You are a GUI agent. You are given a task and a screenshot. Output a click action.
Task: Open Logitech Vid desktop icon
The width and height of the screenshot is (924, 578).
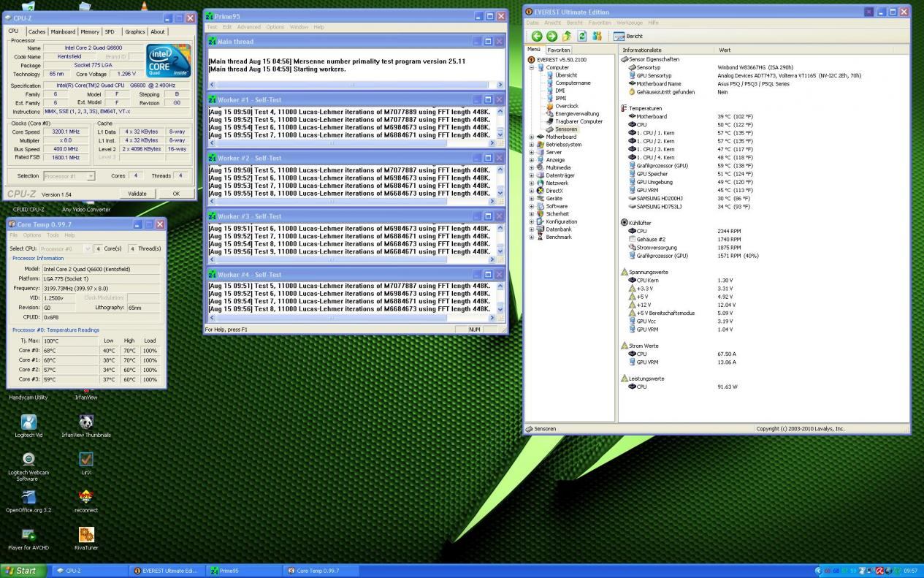pos(28,426)
